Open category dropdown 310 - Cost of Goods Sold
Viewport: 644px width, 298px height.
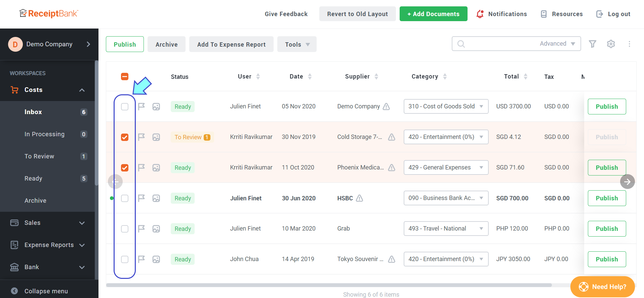click(446, 106)
